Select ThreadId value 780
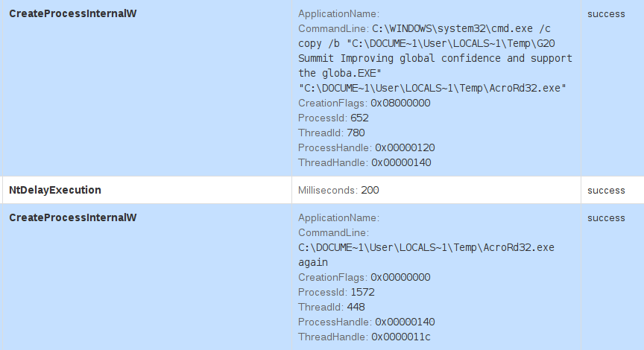 click(356, 133)
